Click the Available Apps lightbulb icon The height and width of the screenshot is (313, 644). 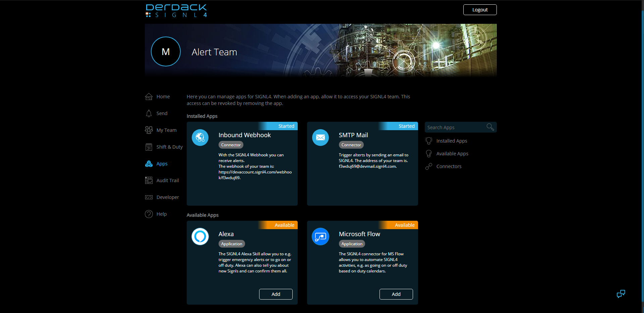429,154
